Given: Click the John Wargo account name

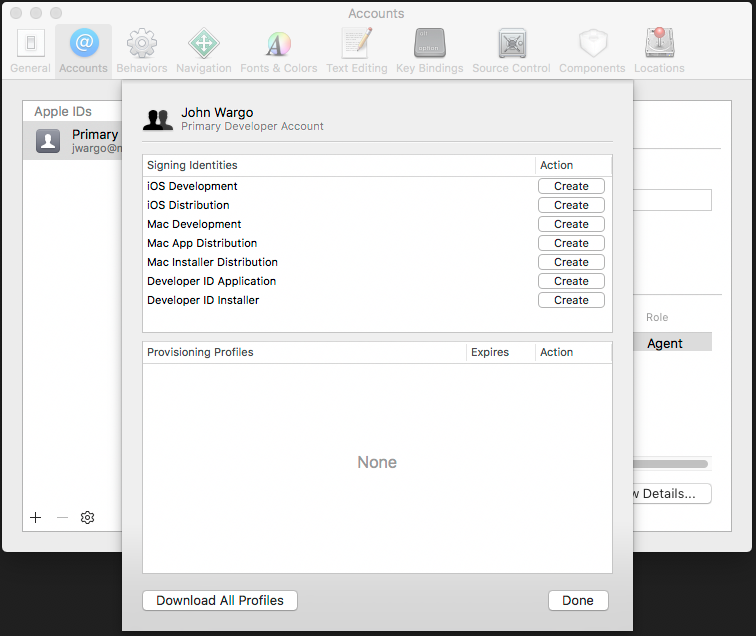Looking at the screenshot, I should (217, 112).
